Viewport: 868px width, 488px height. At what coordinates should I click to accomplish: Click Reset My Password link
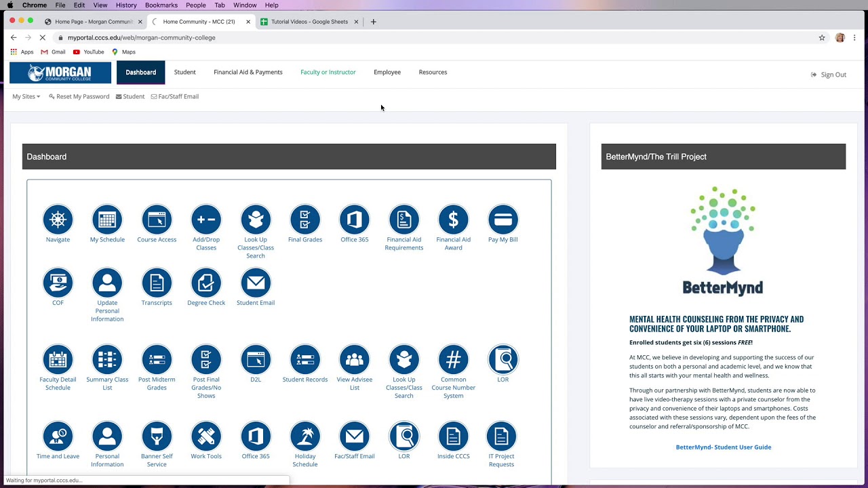coord(79,96)
